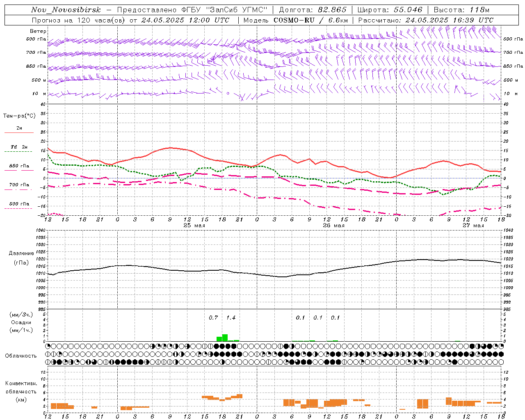Click the '(мм/3ч.)' precipitation unit label
This screenshot has height=420, width=525.
21,315
